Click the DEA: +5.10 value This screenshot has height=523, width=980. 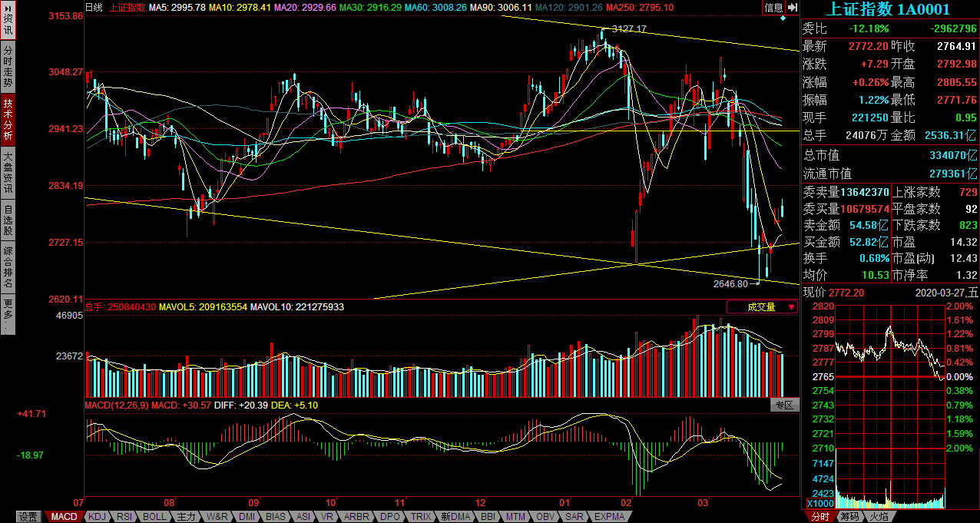click(294, 405)
